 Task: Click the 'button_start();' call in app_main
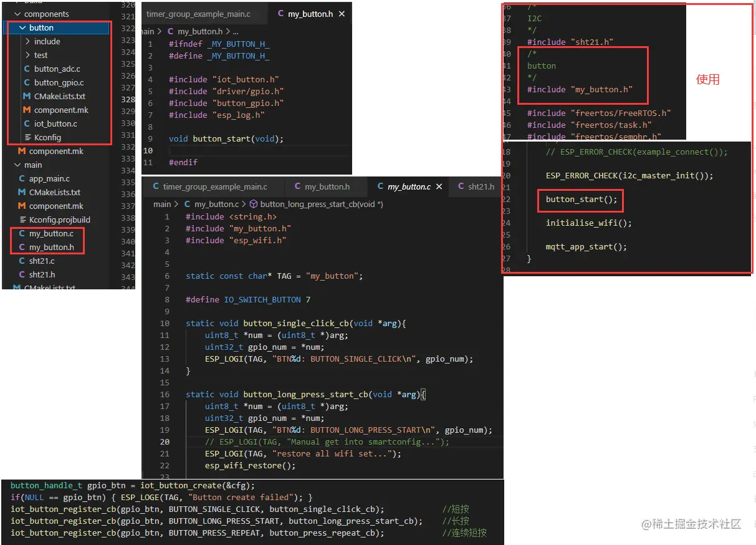pyautogui.click(x=581, y=199)
